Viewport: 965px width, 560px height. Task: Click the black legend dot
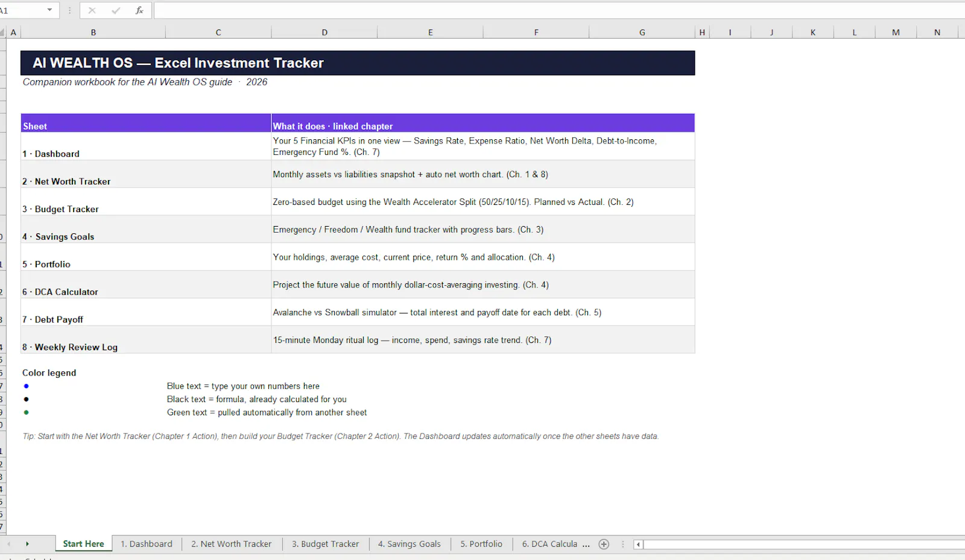[26, 400]
